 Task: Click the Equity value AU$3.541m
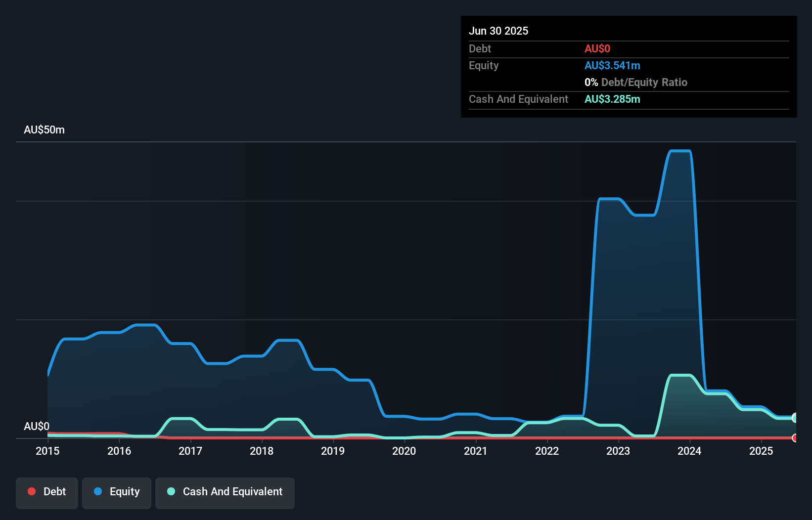pos(612,66)
